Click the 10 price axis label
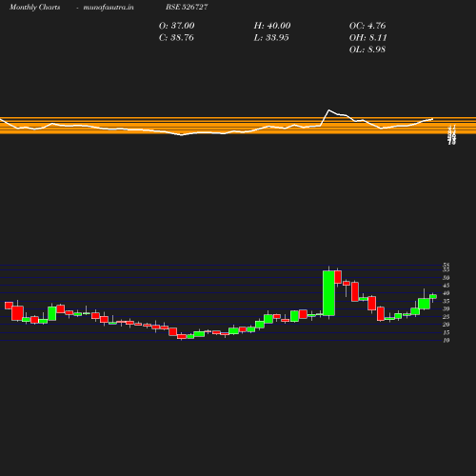 tap(446, 340)
